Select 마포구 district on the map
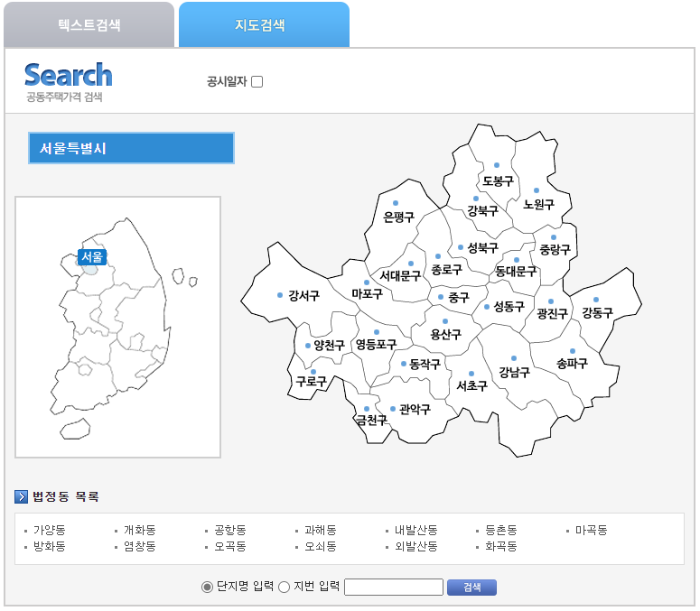The image size is (700, 611). tap(367, 293)
